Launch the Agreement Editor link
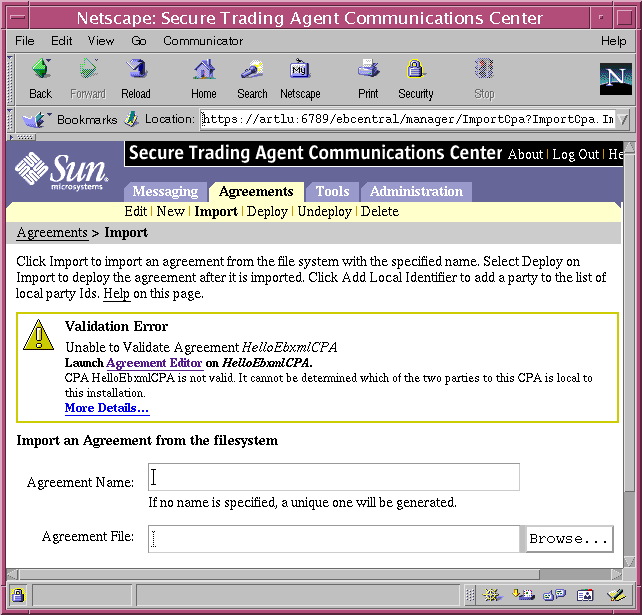 [154, 363]
